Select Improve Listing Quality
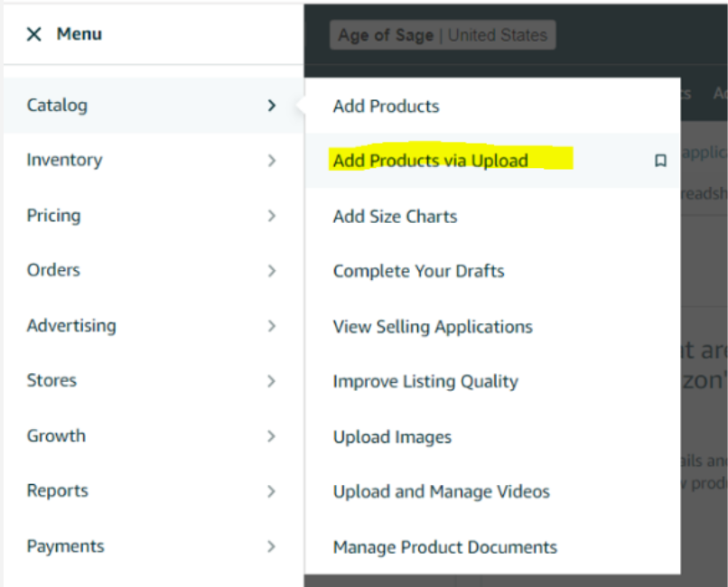 [425, 381]
